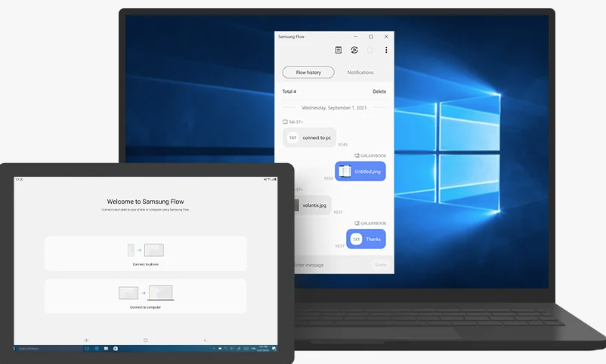
Task: Choose Connect to computer on the tablet
Action: (145, 296)
